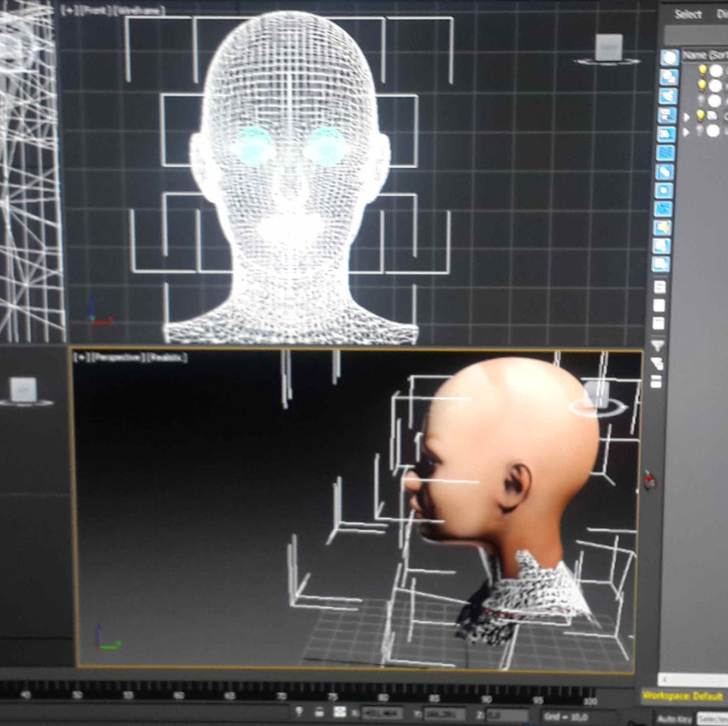Click Sort by Layer icon at toolbar bottom
This screenshot has width=728, height=726.
point(656,382)
